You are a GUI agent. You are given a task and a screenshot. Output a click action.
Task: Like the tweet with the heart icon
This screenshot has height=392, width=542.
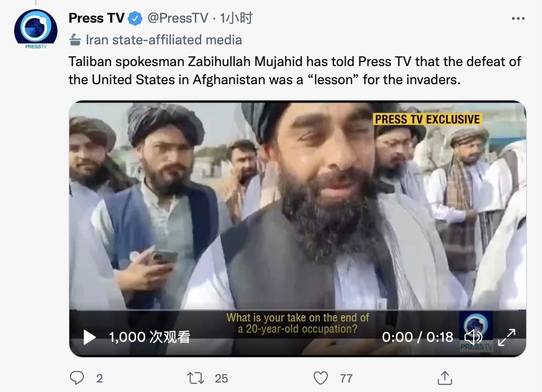coord(320,378)
